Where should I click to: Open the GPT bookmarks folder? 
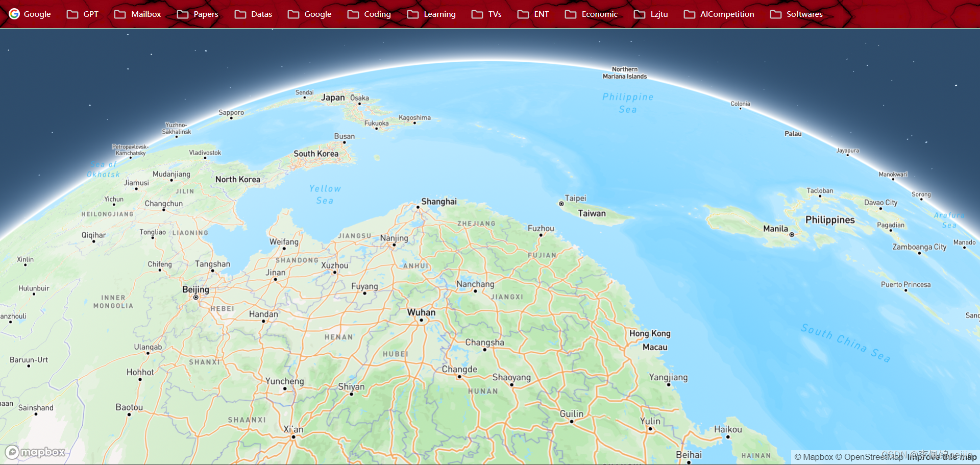(x=83, y=14)
